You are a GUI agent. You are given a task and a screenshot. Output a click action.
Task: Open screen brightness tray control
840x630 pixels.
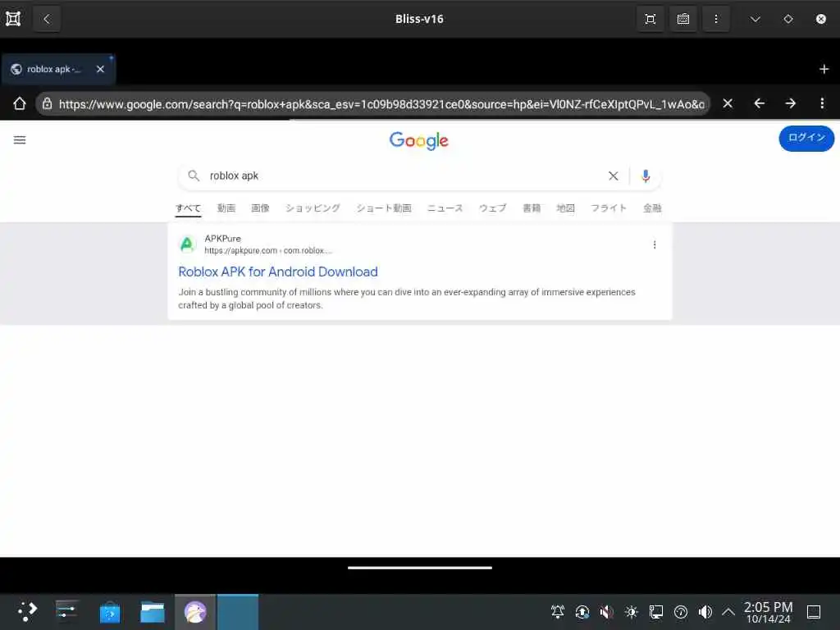[631, 612]
